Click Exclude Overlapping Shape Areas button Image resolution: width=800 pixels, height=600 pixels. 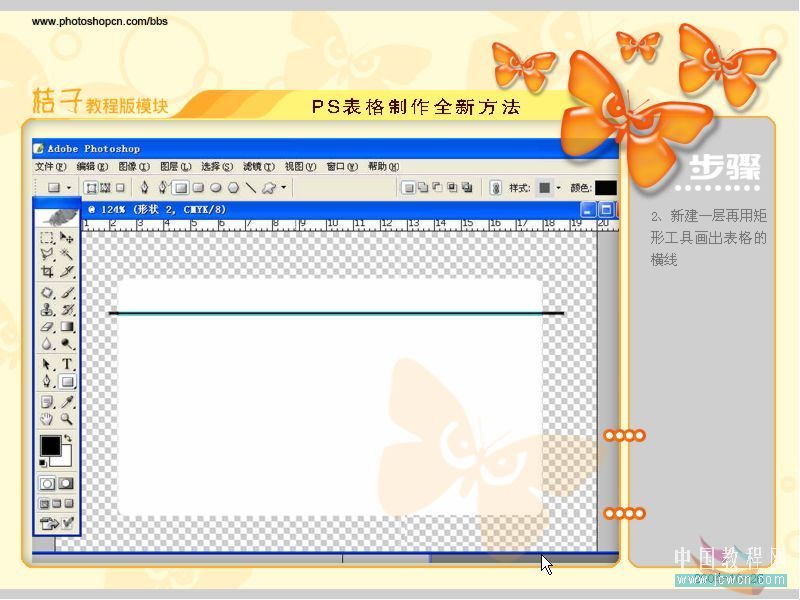coord(467,188)
